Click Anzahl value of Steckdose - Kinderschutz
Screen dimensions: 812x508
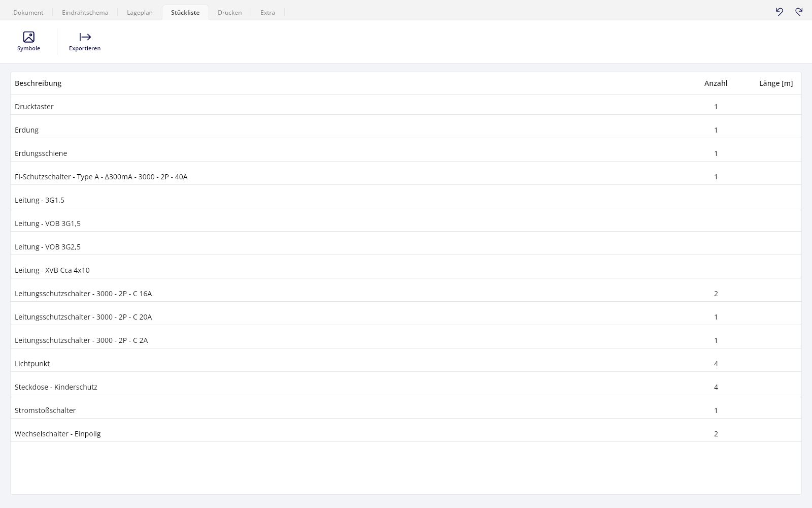pyautogui.click(x=716, y=387)
